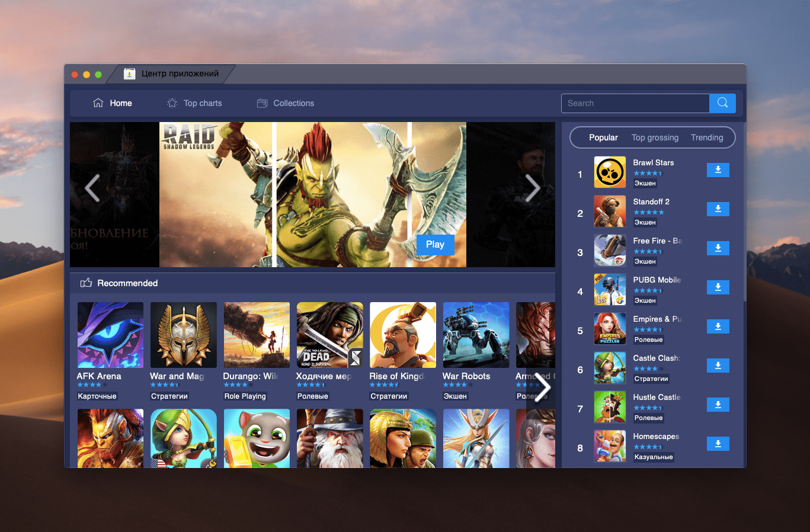Open Cleopatra and soldiers game icon

[x=403, y=438]
